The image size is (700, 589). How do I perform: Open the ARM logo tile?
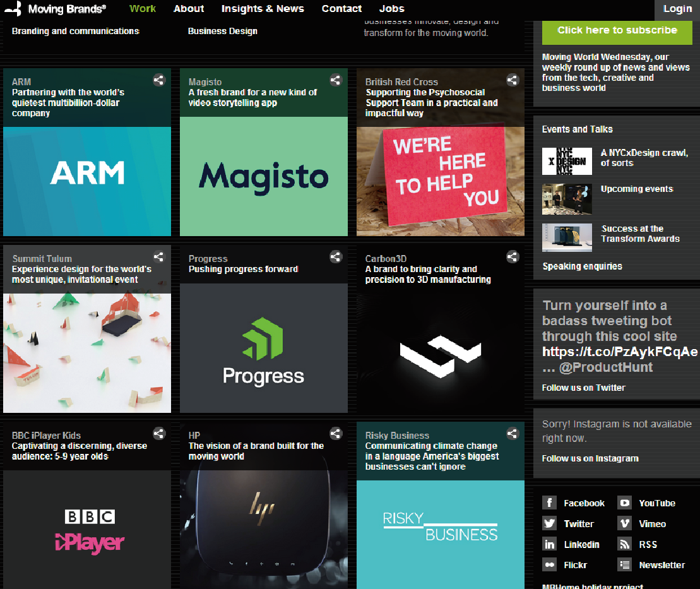coord(87,181)
